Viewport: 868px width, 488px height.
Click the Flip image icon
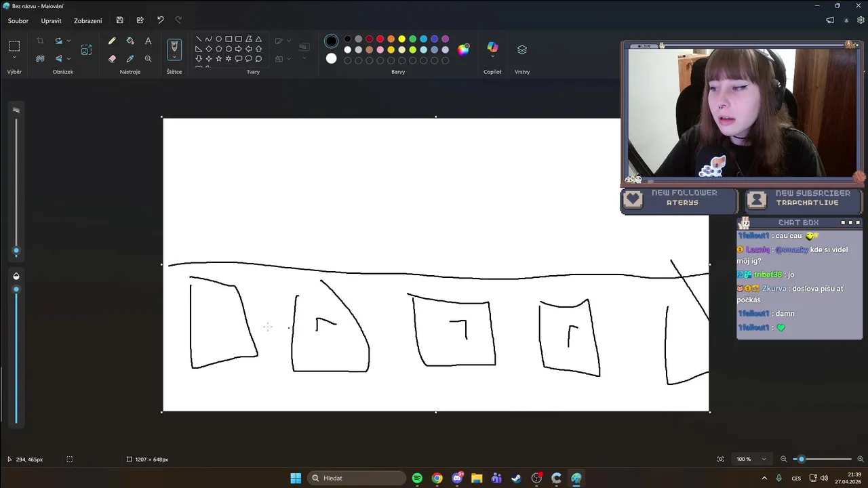59,58
